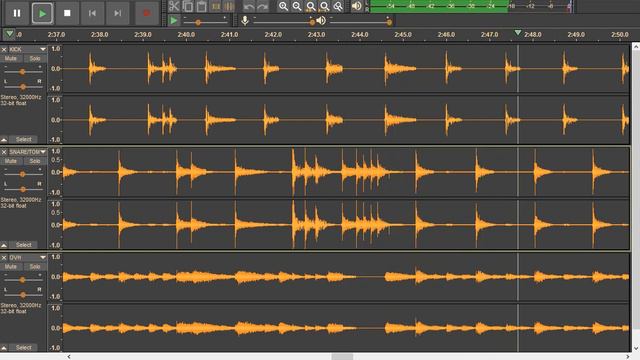The width and height of the screenshot is (640, 360).
Task: Click the horizontal scrollbar left arrow
Action: (x=69, y=357)
